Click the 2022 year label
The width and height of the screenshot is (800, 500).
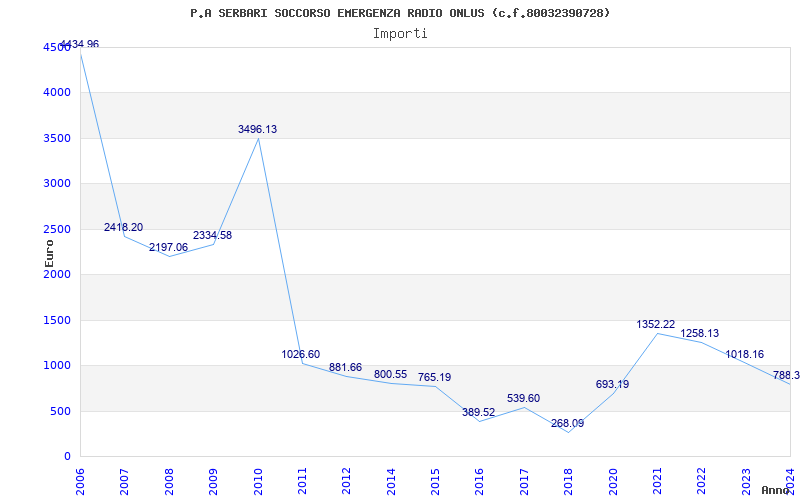(x=702, y=481)
